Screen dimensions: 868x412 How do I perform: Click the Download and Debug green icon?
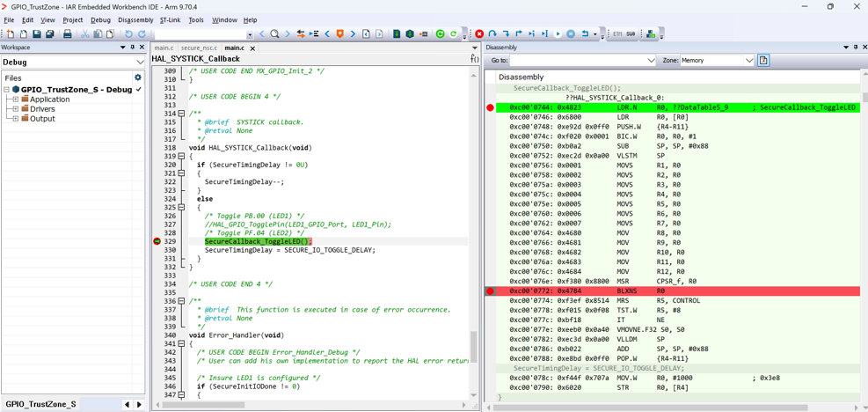pyautogui.click(x=440, y=33)
